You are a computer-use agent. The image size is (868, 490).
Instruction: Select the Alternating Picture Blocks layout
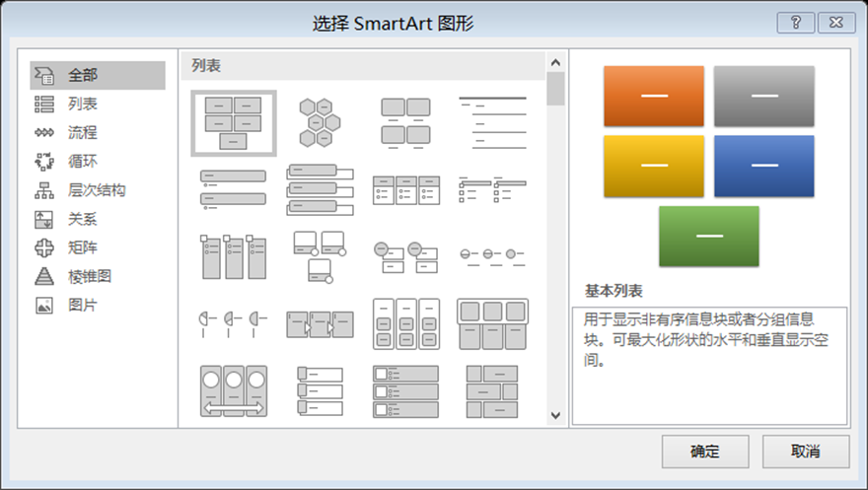pyautogui.click(x=492, y=391)
